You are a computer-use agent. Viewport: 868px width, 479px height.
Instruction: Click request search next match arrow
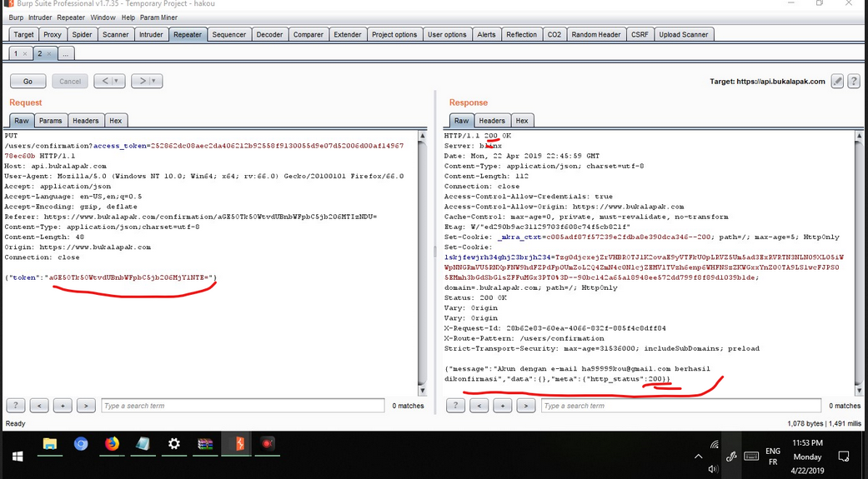tap(86, 406)
